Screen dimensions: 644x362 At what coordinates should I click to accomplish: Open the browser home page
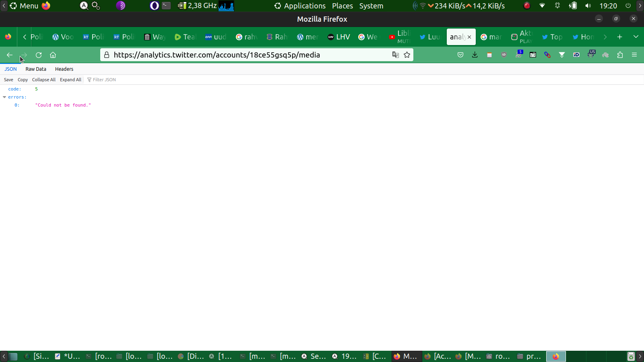click(53, 55)
